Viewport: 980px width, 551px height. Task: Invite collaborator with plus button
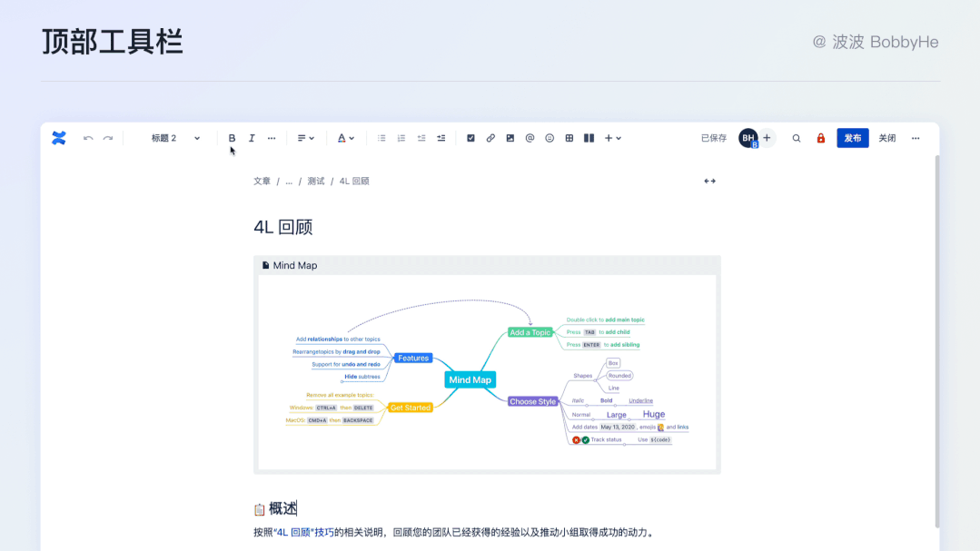point(767,138)
